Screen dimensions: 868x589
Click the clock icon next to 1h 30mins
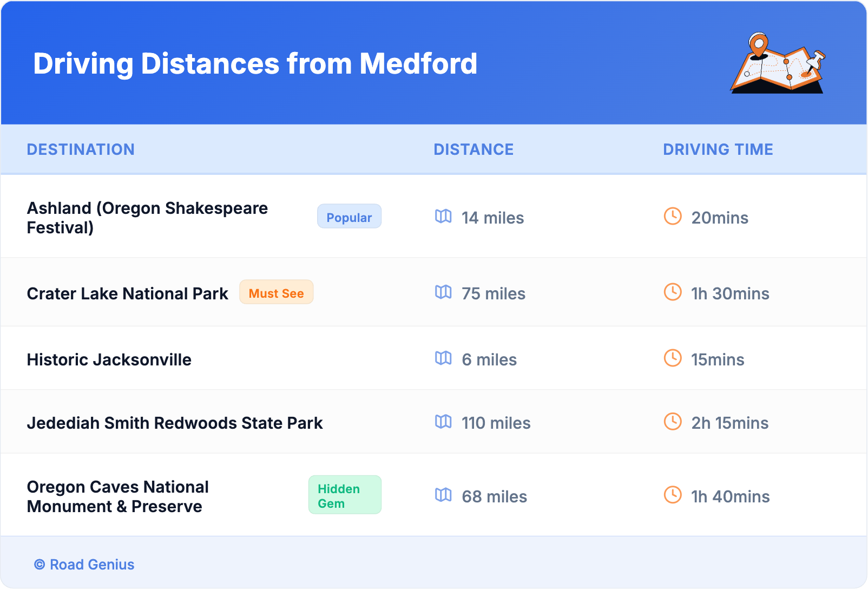click(673, 292)
